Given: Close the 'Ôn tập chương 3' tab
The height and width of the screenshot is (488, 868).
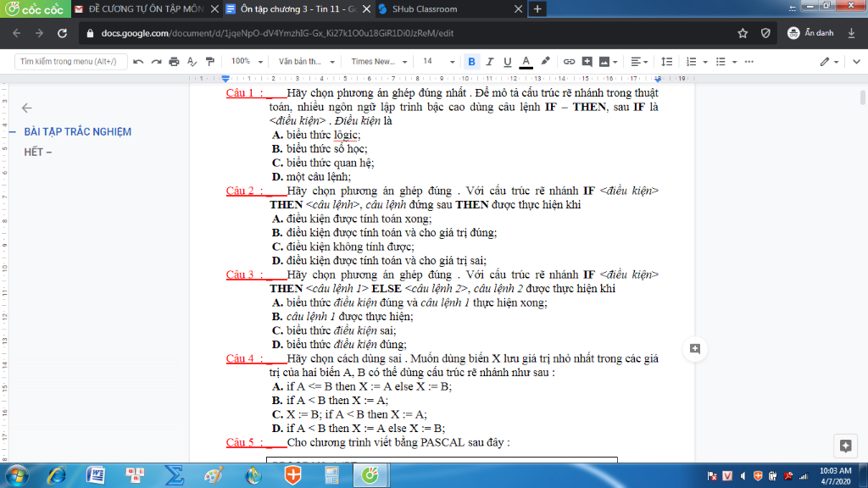Looking at the screenshot, I should (366, 8).
